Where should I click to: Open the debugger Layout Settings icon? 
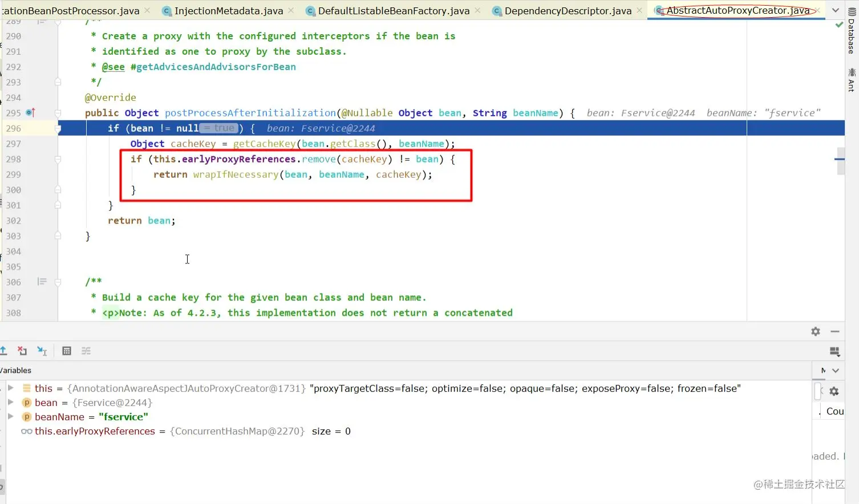pos(834,351)
